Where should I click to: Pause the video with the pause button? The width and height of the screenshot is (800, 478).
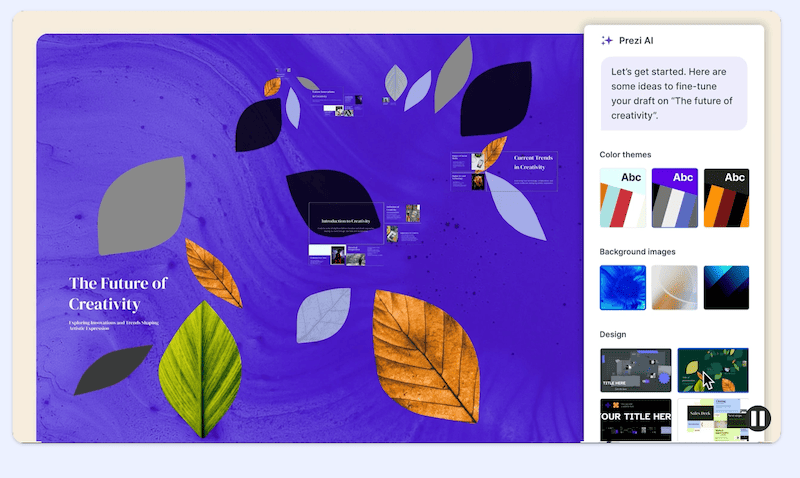click(759, 419)
